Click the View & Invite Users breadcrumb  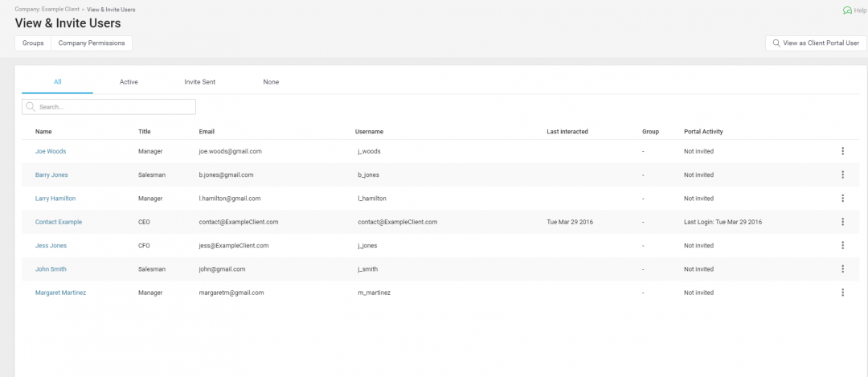coord(111,10)
